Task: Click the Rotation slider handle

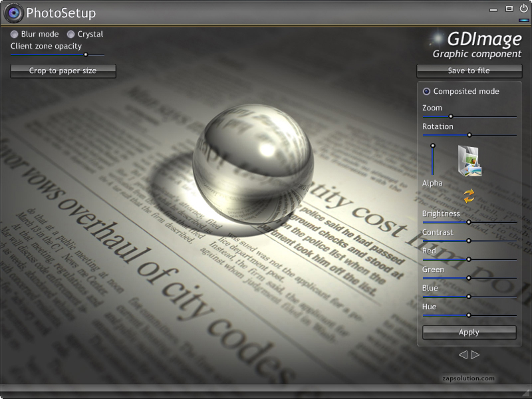Action: pyautogui.click(x=469, y=135)
